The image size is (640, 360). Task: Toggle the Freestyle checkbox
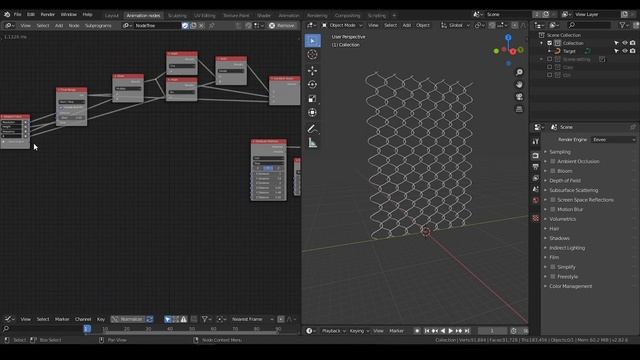pos(553,277)
